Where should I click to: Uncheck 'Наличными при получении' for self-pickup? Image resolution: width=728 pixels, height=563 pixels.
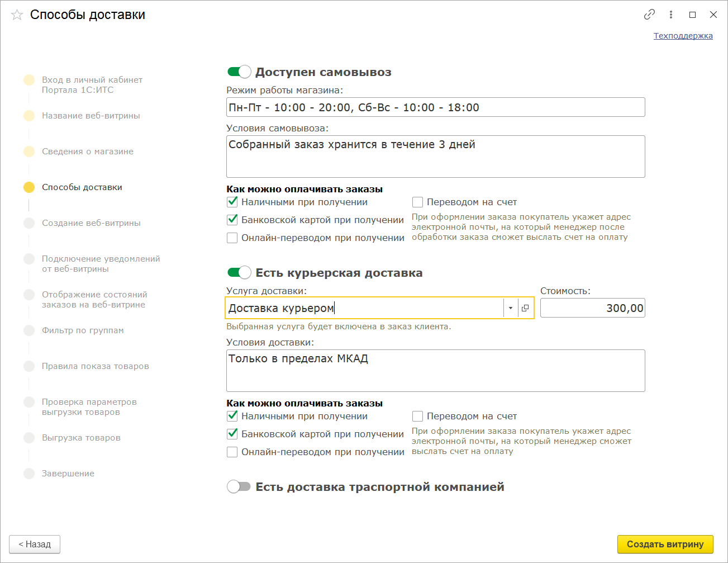[x=232, y=202]
